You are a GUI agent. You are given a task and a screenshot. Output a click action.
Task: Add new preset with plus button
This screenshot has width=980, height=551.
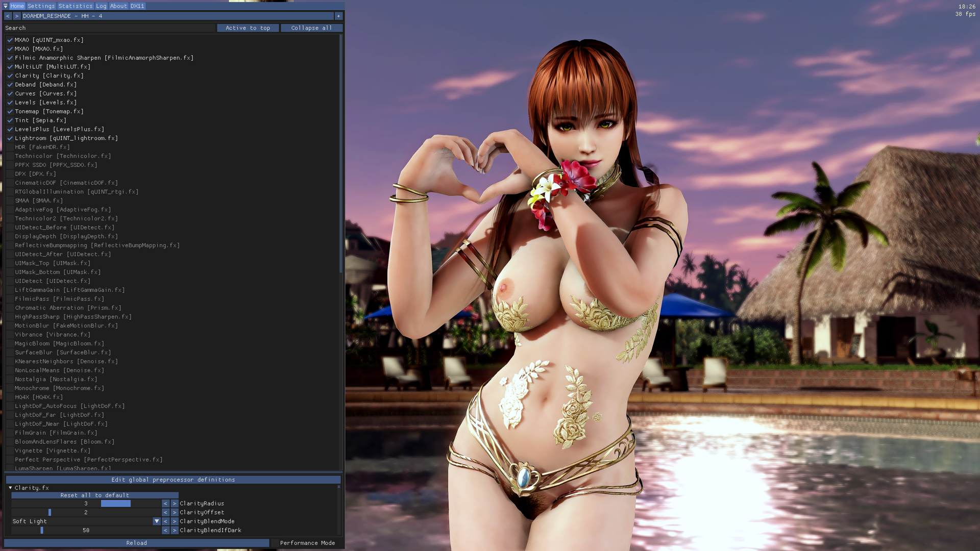tap(338, 16)
